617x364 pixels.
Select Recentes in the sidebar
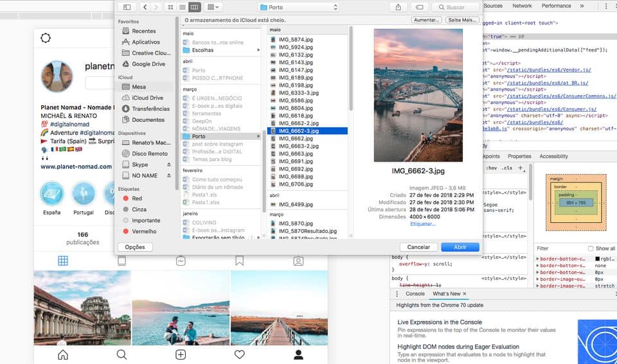143,31
